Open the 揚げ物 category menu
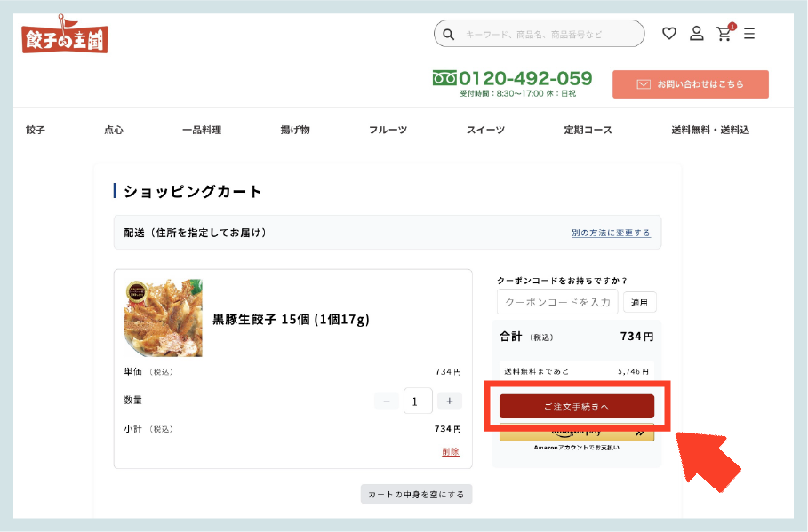This screenshot has height=532, width=808. [x=295, y=130]
